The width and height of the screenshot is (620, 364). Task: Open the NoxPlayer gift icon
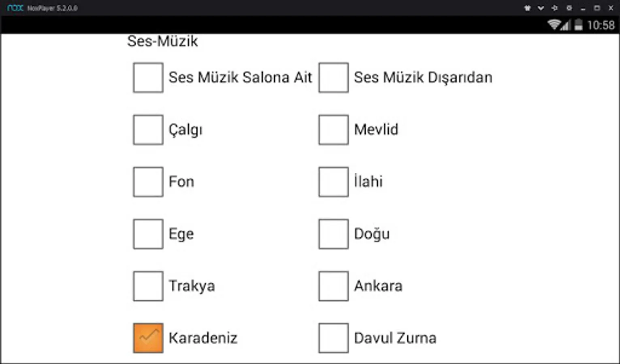pyautogui.click(x=527, y=8)
